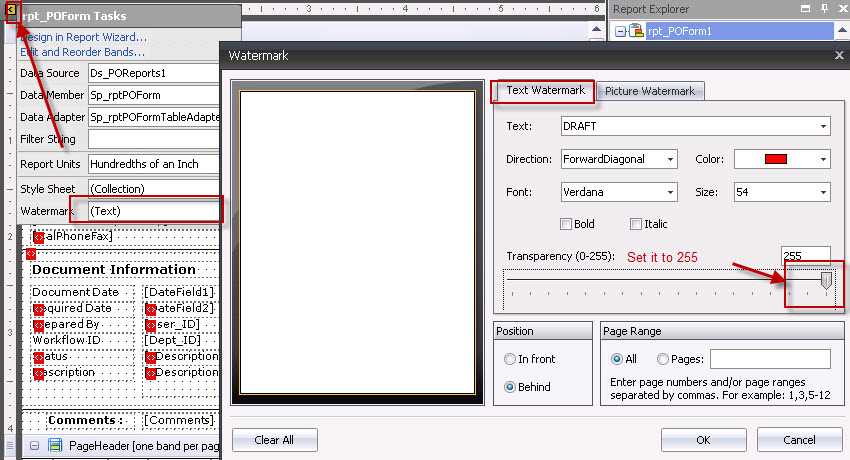This screenshot has height=460, width=850.
Task: Enable the Italic checkbox
Action: click(x=636, y=224)
